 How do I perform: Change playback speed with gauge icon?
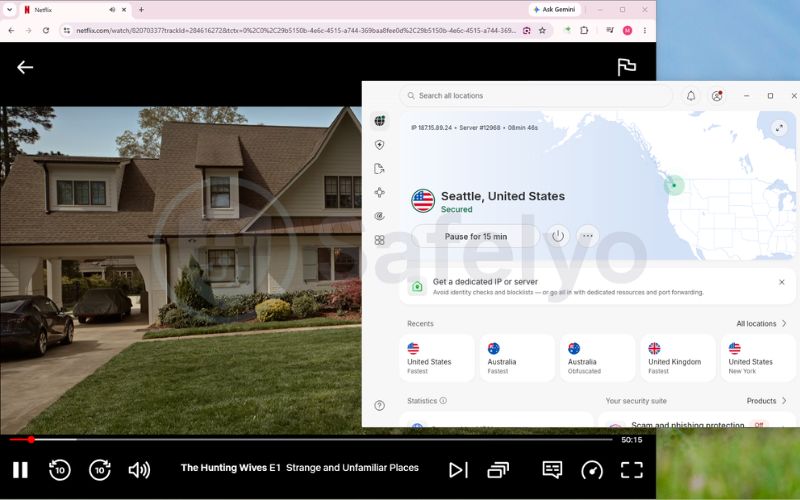click(592, 469)
